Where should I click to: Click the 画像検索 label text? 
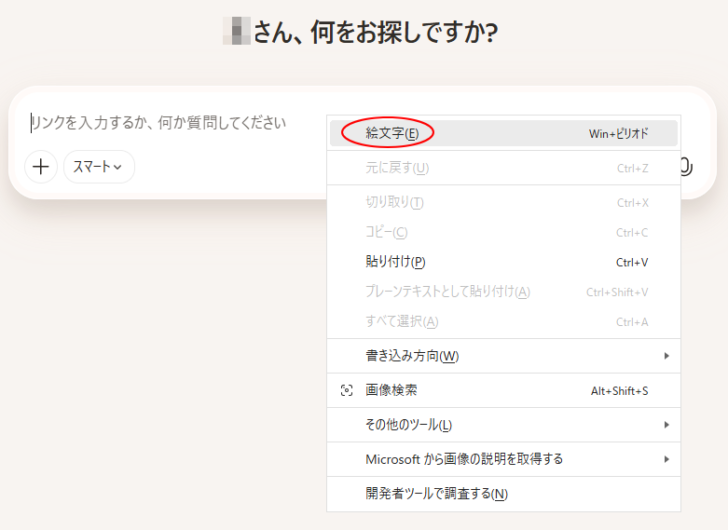(x=391, y=391)
